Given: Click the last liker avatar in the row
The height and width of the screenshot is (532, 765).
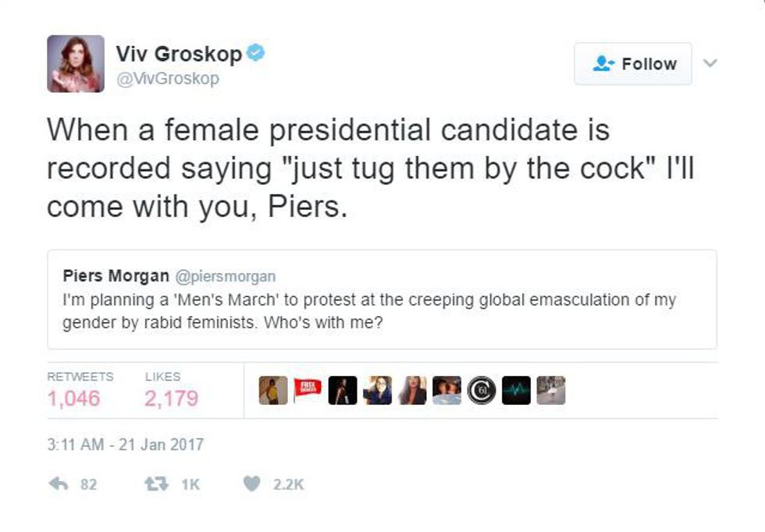Looking at the screenshot, I should (x=551, y=390).
